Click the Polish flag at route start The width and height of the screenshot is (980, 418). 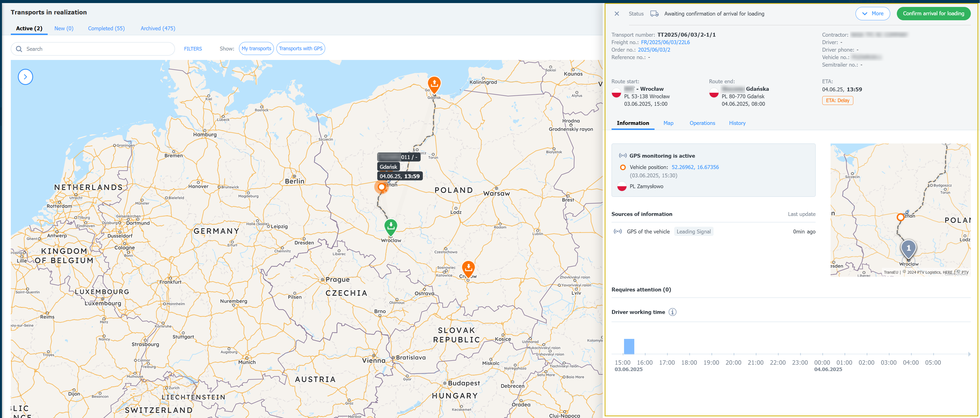616,93
